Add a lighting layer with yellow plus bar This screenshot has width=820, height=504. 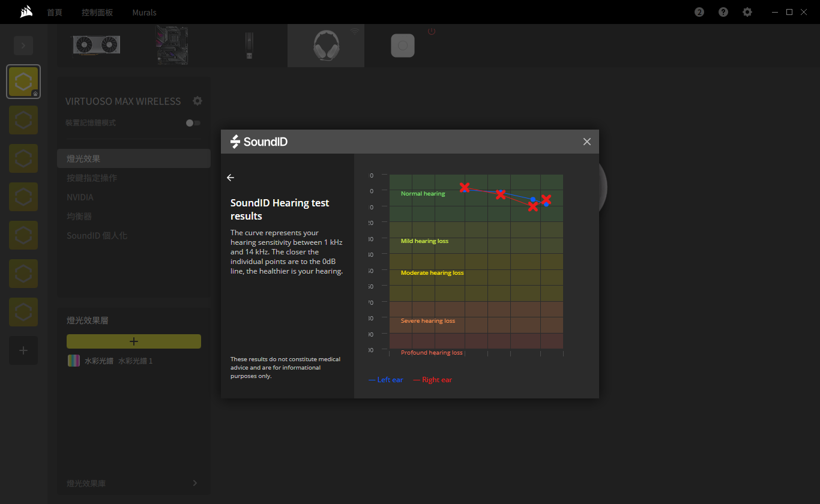[134, 341]
